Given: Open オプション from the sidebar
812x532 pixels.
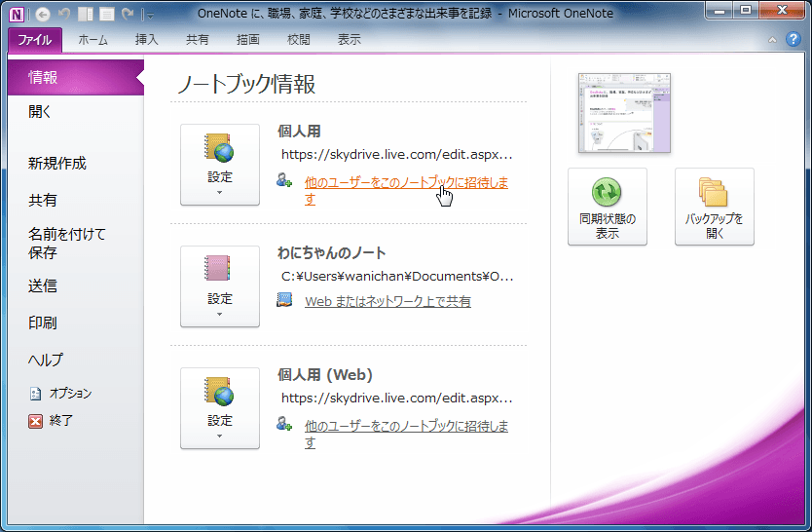Looking at the screenshot, I should (x=60, y=394).
